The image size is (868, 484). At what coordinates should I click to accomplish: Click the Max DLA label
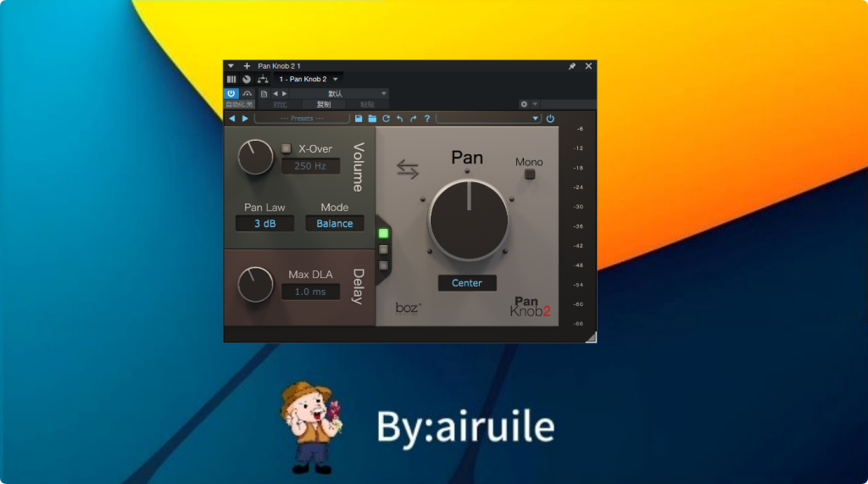(x=310, y=275)
